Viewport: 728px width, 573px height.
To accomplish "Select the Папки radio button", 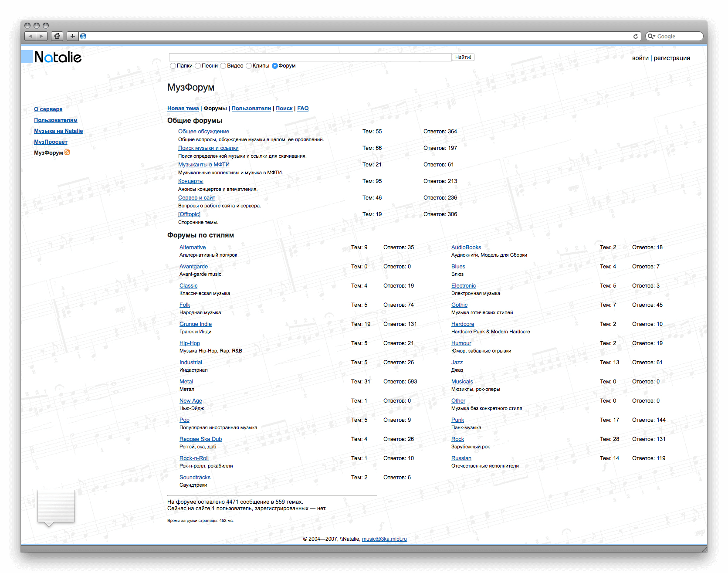I will (173, 66).
